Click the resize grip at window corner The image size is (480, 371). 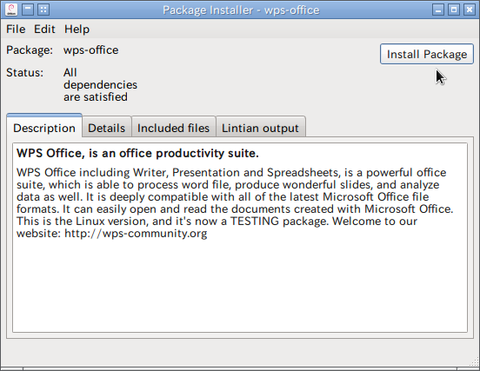(474, 362)
